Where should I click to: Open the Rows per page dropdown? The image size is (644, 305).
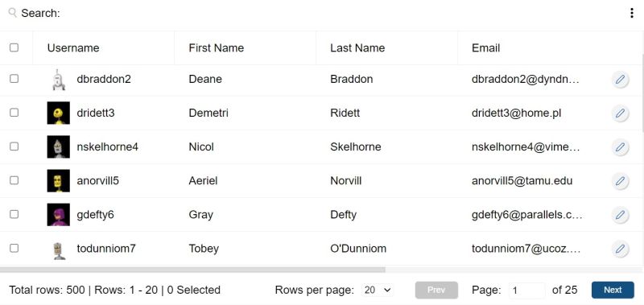pos(378,291)
